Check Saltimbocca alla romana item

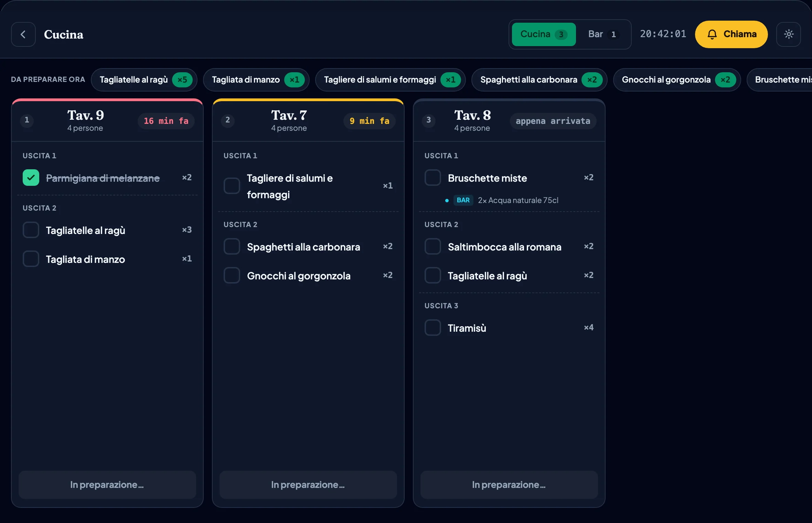(x=433, y=246)
